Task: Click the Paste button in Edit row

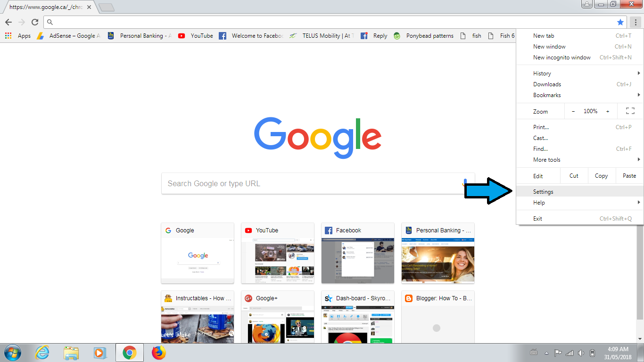Action: click(629, 176)
